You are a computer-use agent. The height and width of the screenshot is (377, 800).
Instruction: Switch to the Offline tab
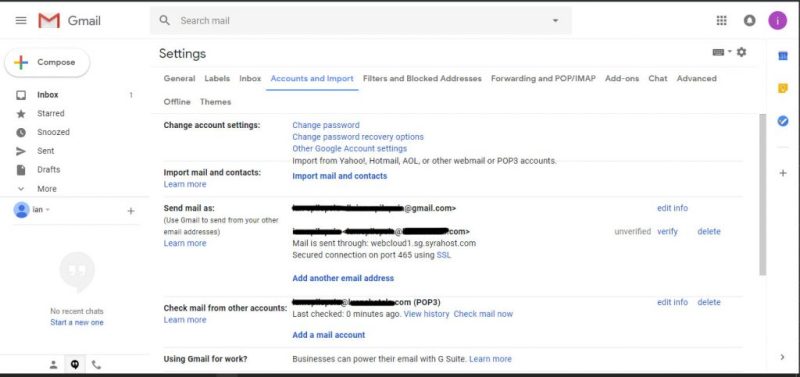point(177,102)
